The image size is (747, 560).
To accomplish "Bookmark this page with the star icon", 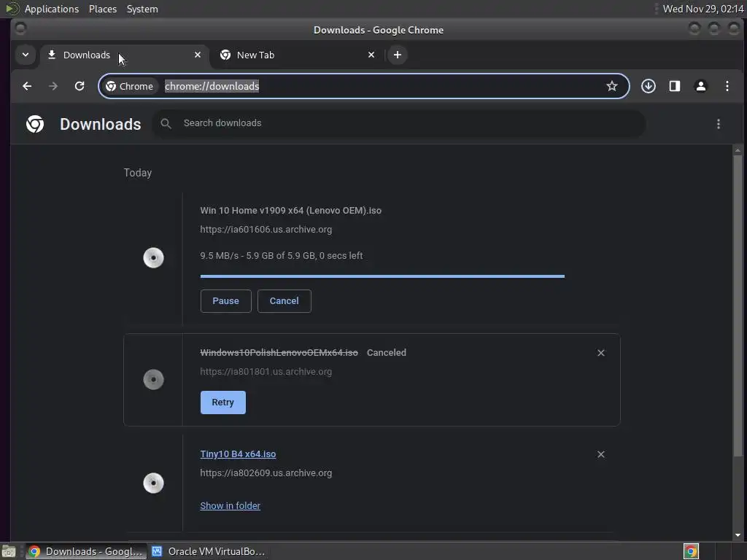I will tap(612, 86).
